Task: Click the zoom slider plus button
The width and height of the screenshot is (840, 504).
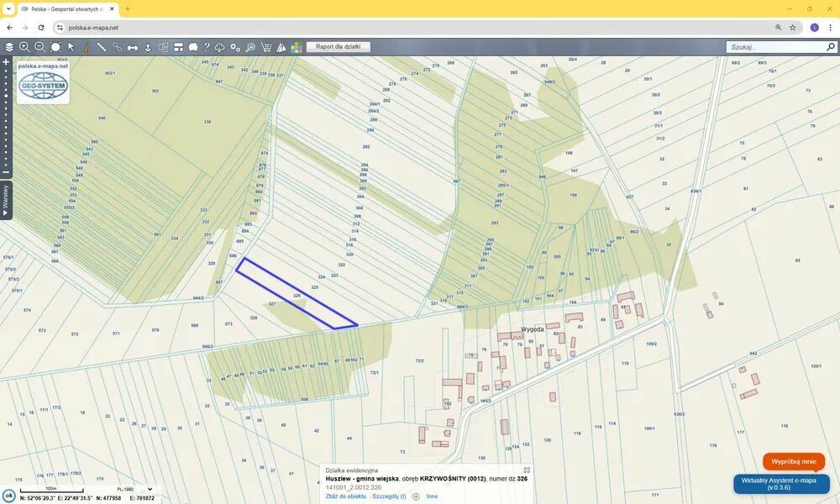Action: 6,62
